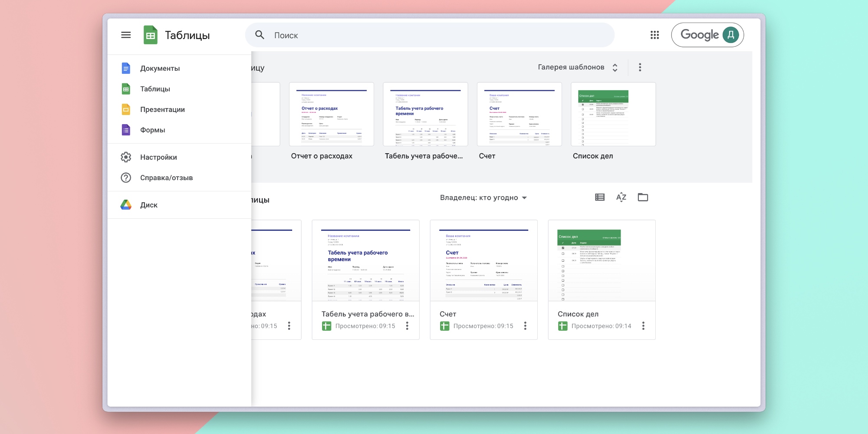Open more options for Счет file
The width and height of the screenshot is (868, 434).
pyautogui.click(x=525, y=326)
